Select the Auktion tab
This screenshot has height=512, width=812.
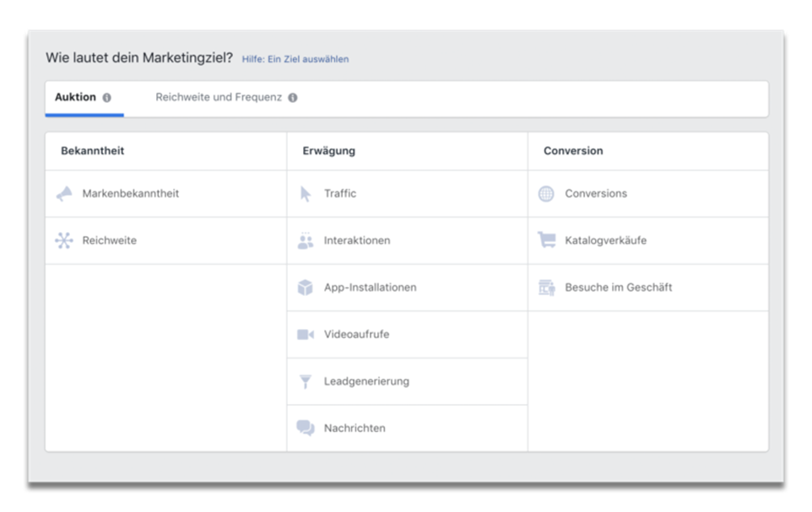(76, 97)
